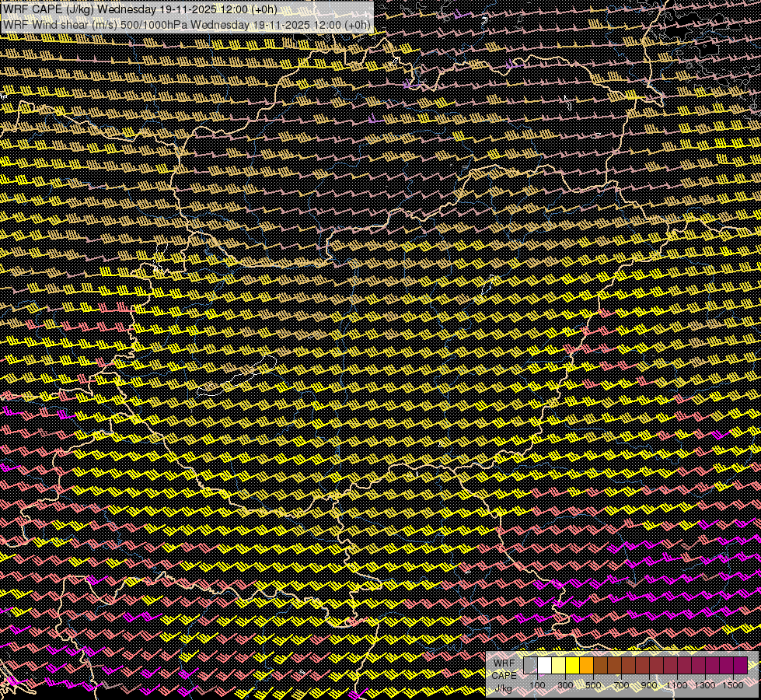
Task: Click the 300 legend value label
Action: tap(565, 685)
